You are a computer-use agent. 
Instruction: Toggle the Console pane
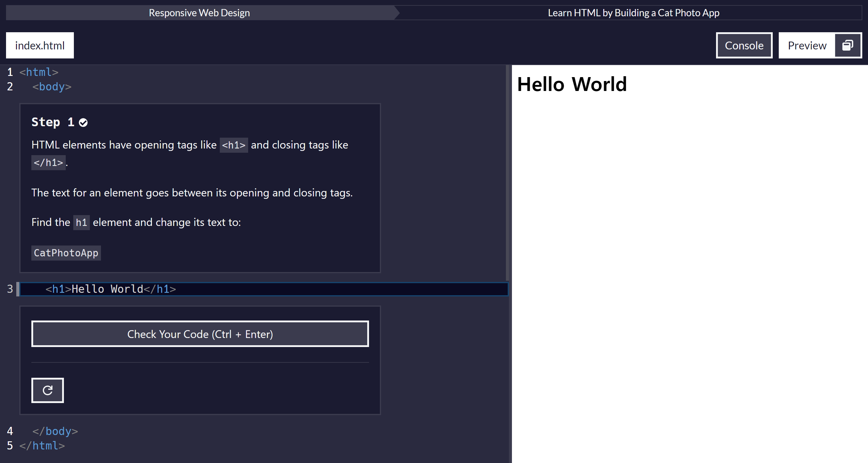[x=744, y=45]
